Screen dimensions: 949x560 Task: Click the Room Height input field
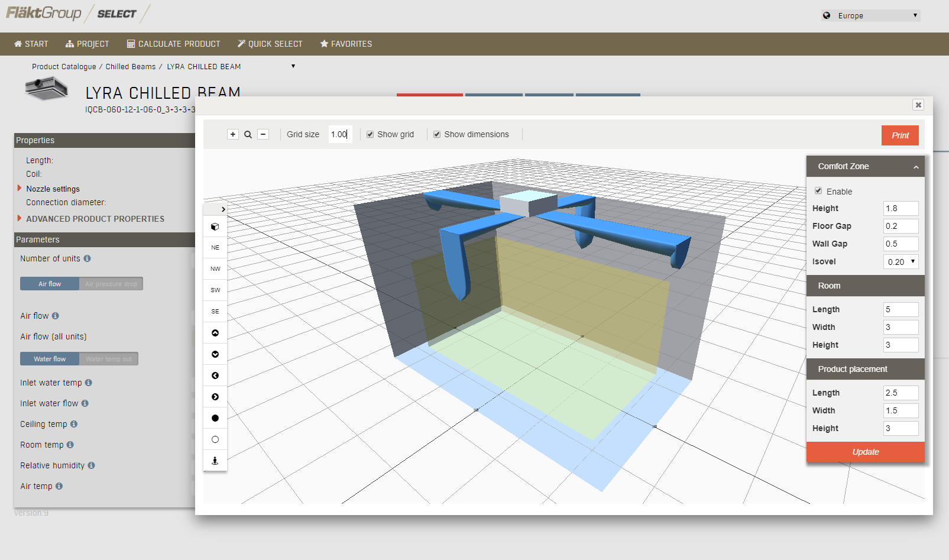click(901, 345)
